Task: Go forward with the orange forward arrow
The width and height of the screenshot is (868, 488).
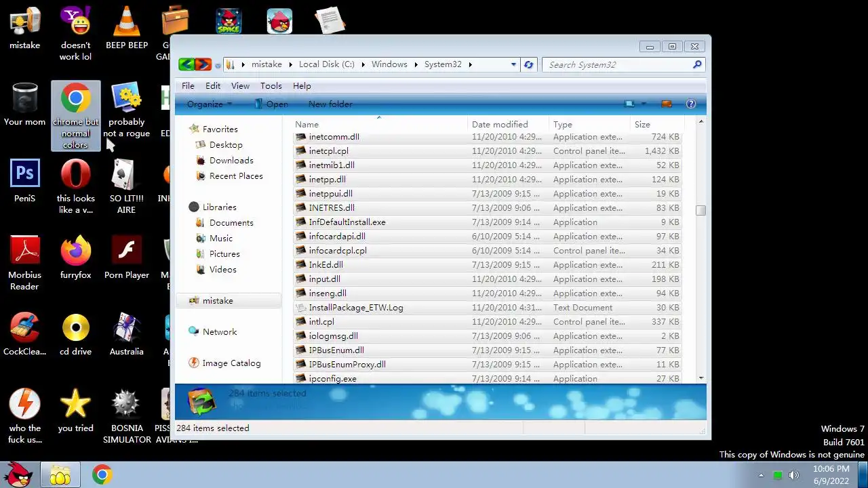Action: (203, 64)
